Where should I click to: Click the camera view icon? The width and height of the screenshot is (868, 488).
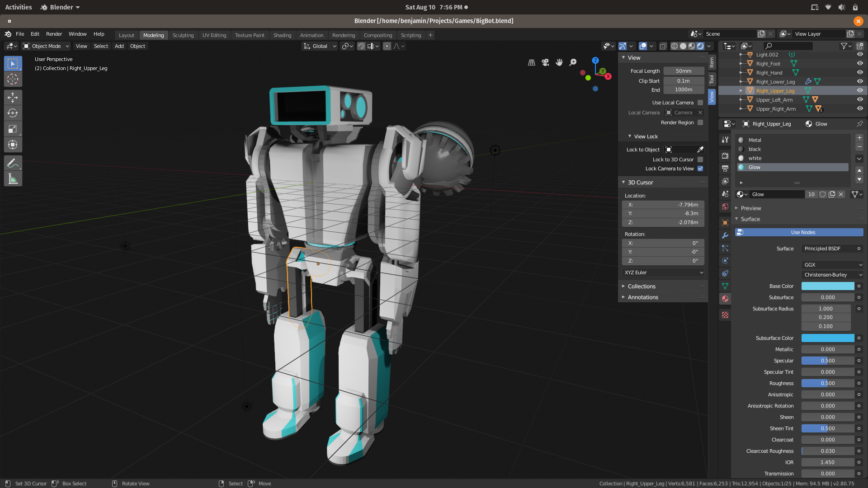545,62
